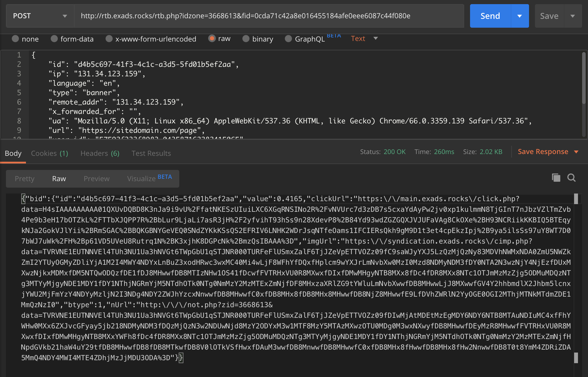Click the blue Send button
The image size is (588, 377).
(x=490, y=16)
